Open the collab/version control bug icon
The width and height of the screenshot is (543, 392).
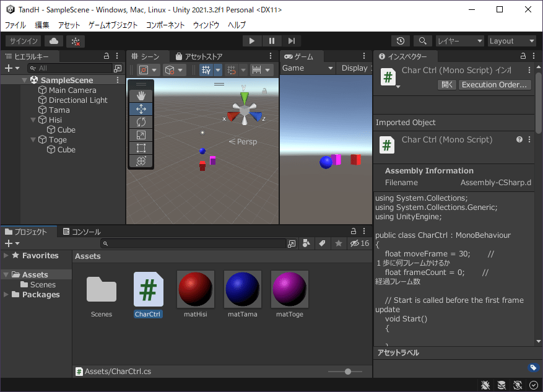coord(76,41)
